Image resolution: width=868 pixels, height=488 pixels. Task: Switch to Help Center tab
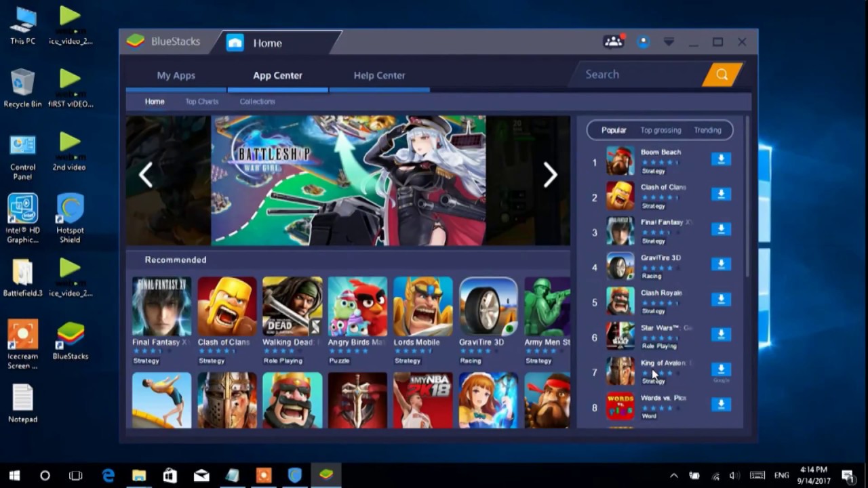pyautogui.click(x=379, y=75)
